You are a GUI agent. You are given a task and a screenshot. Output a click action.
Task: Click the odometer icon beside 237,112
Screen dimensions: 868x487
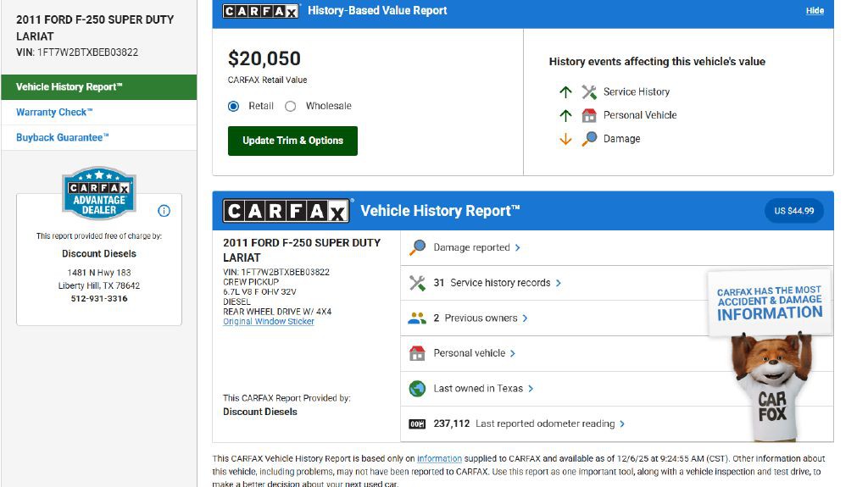coord(417,423)
